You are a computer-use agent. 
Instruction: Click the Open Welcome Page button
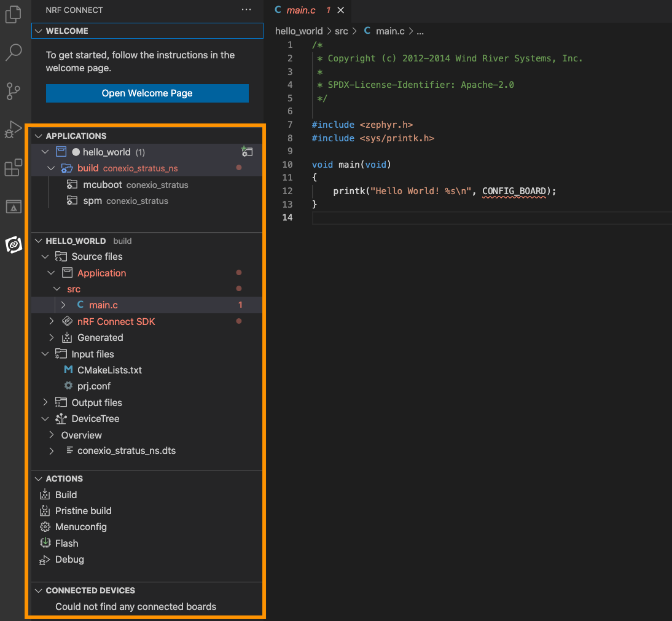[147, 93]
